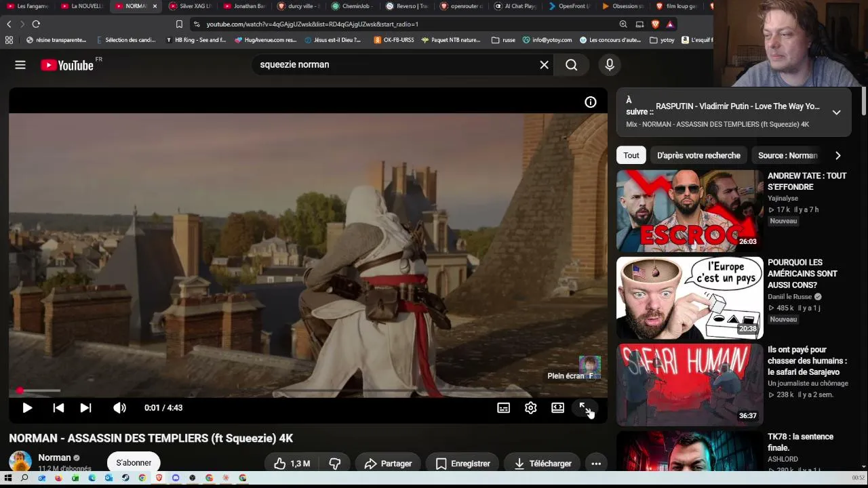Like the video with 1,3 M likes
868x488 pixels.
[x=292, y=464]
